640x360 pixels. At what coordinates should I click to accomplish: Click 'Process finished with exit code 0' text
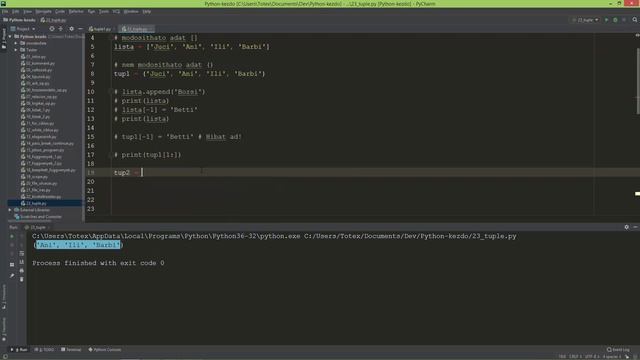pos(98,263)
